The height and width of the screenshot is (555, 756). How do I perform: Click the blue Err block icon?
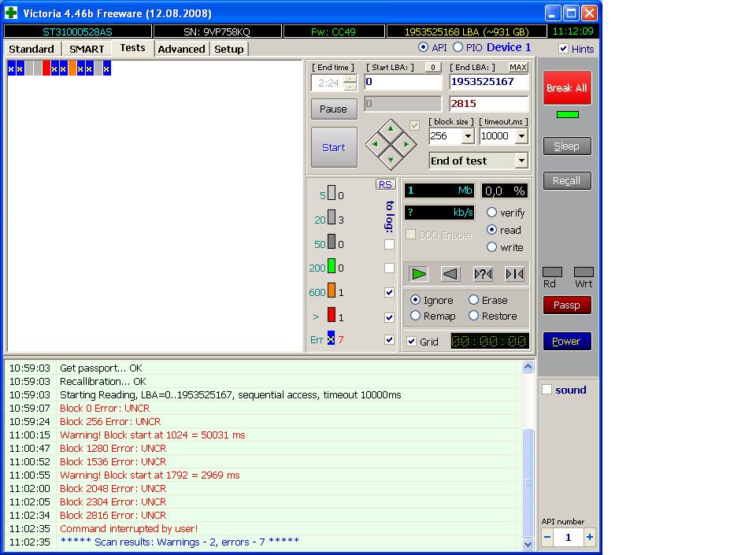[331, 339]
